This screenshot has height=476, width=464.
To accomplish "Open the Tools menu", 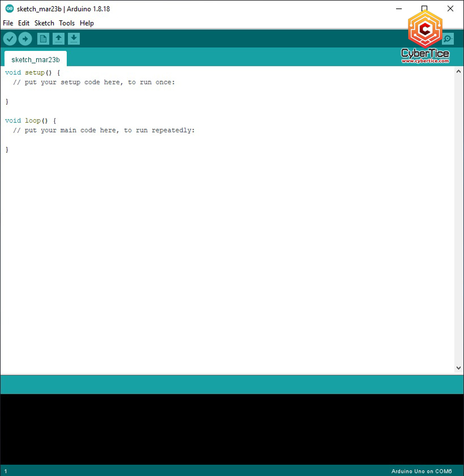I will click(x=67, y=23).
